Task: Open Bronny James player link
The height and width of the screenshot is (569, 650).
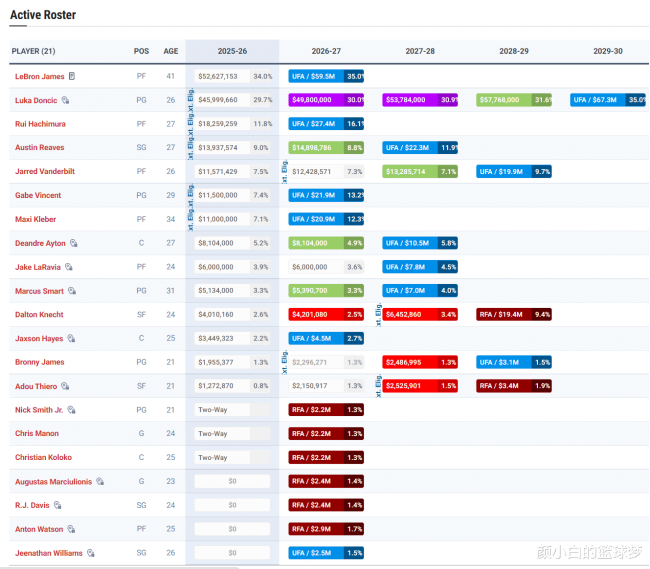Action: [41, 362]
